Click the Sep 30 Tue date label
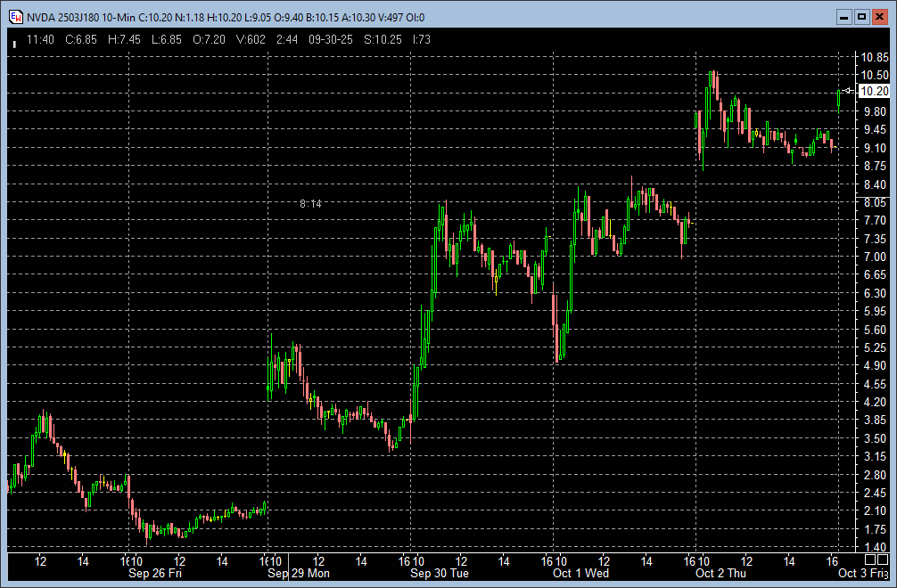The height and width of the screenshot is (588, 897). click(440, 574)
